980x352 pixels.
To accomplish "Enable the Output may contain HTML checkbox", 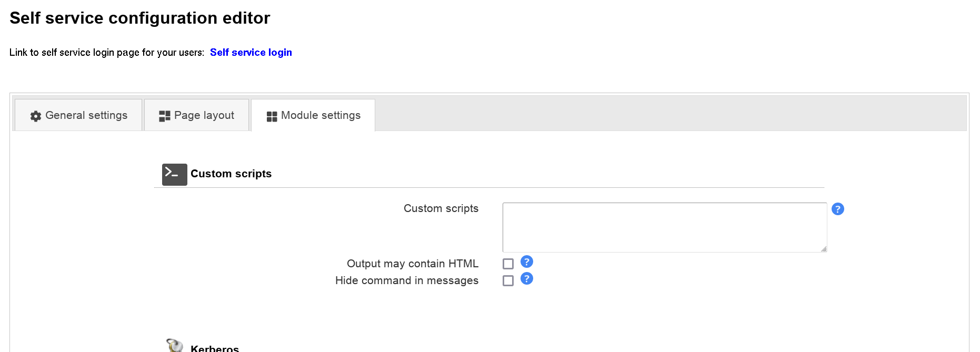I will point(508,264).
